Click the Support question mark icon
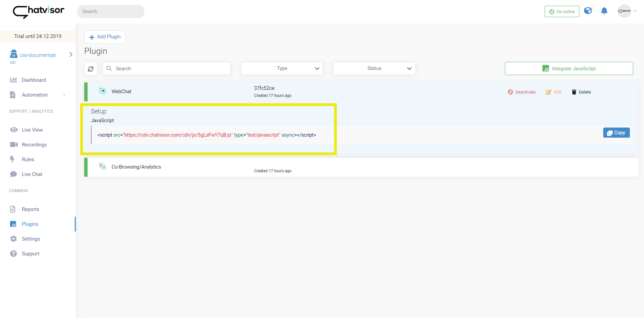This screenshot has height=318, width=644. (13, 254)
